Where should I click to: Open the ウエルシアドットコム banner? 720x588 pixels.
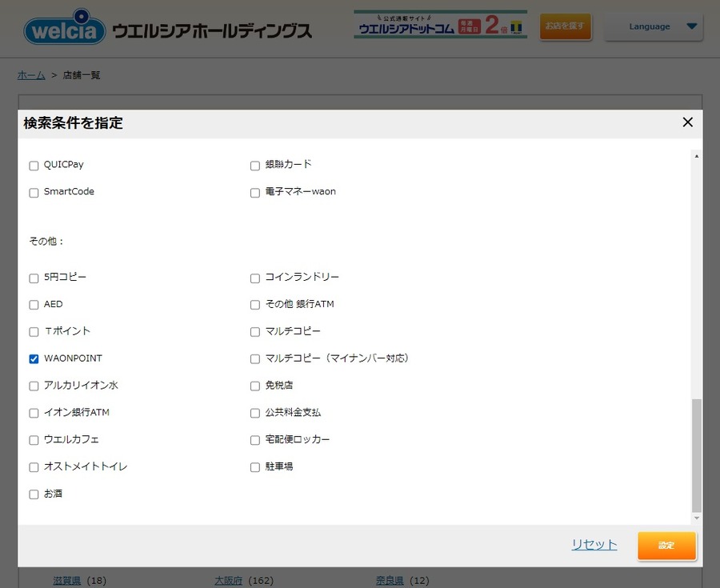point(440,25)
